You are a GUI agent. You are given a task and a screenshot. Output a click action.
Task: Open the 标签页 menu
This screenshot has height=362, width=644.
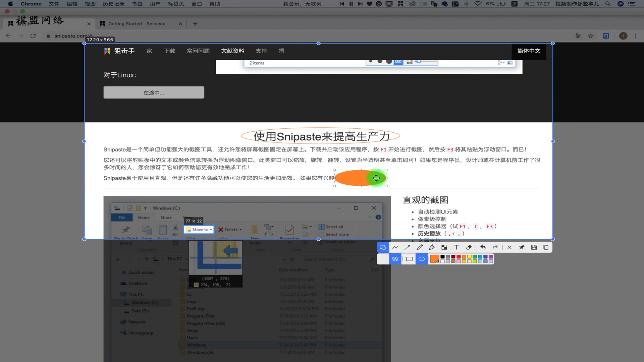click(x=176, y=4)
